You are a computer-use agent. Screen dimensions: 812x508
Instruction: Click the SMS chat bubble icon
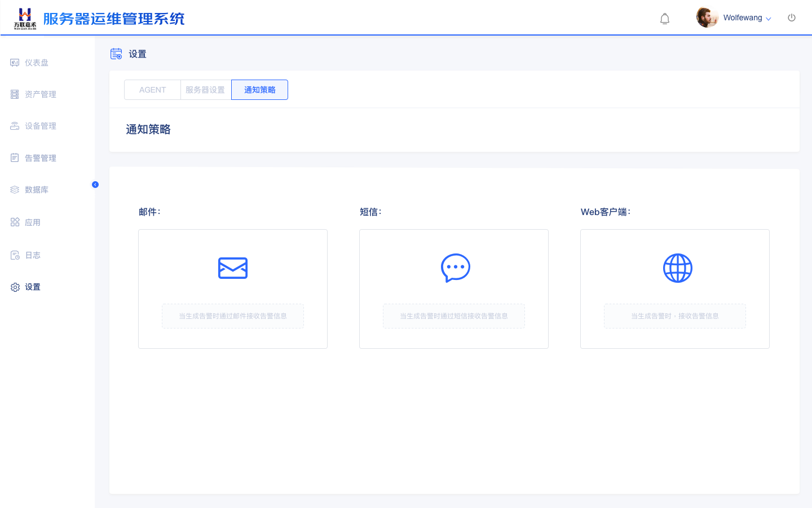(x=455, y=268)
